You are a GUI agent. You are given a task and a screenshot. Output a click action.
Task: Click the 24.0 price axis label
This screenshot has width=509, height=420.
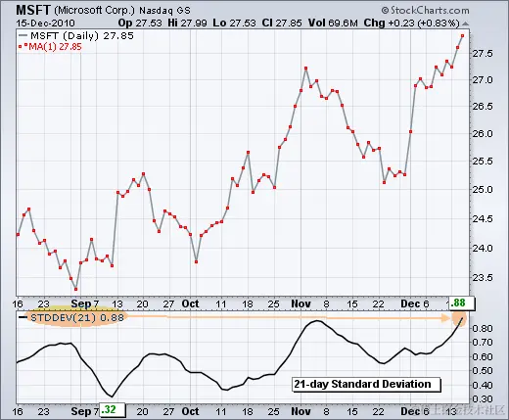pyautogui.click(x=483, y=249)
